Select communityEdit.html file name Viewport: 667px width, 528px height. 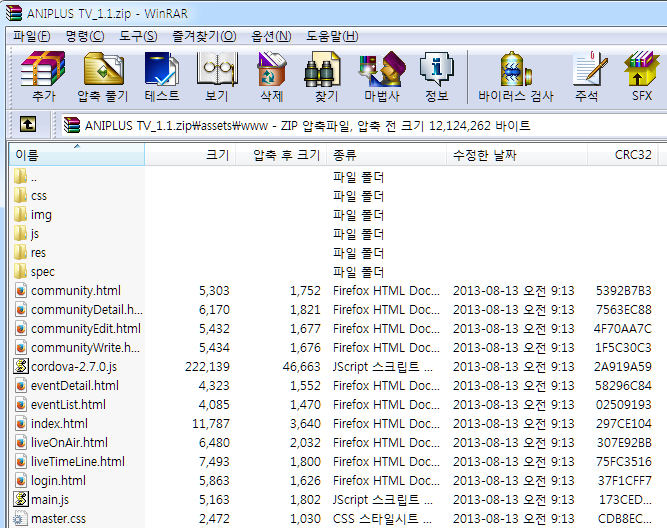pos(86,328)
